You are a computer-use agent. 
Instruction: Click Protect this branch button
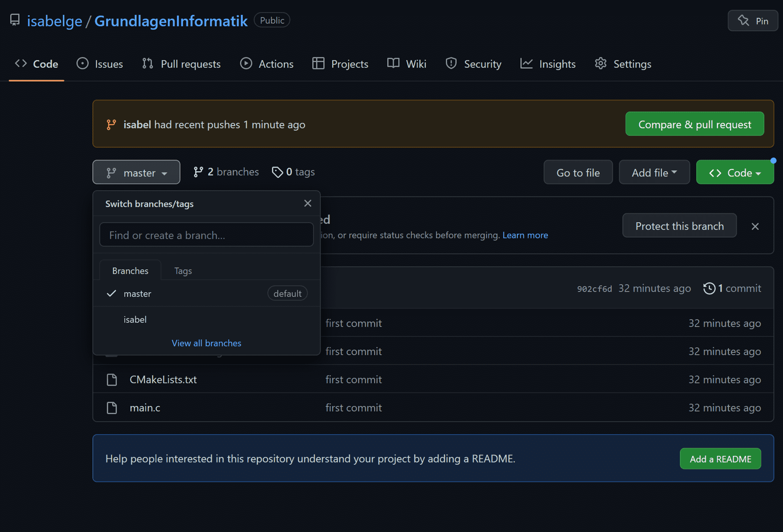click(x=679, y=226)
